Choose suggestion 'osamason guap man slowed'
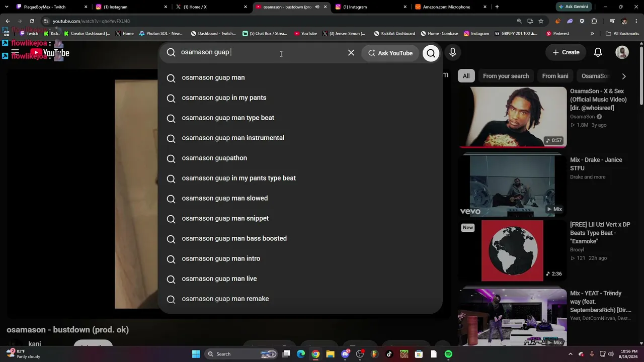The height and width of the screenshot is (362, 644). tap(300, 198)
